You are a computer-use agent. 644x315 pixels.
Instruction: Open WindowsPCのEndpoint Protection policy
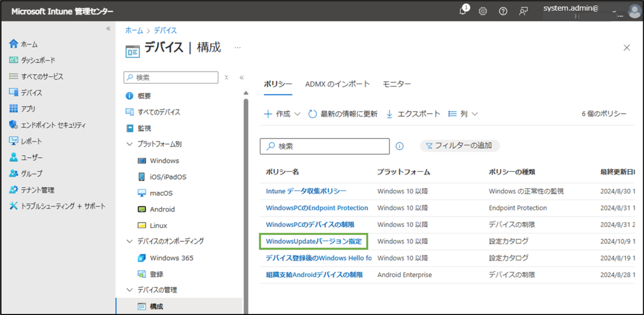(x=317, y=208)
